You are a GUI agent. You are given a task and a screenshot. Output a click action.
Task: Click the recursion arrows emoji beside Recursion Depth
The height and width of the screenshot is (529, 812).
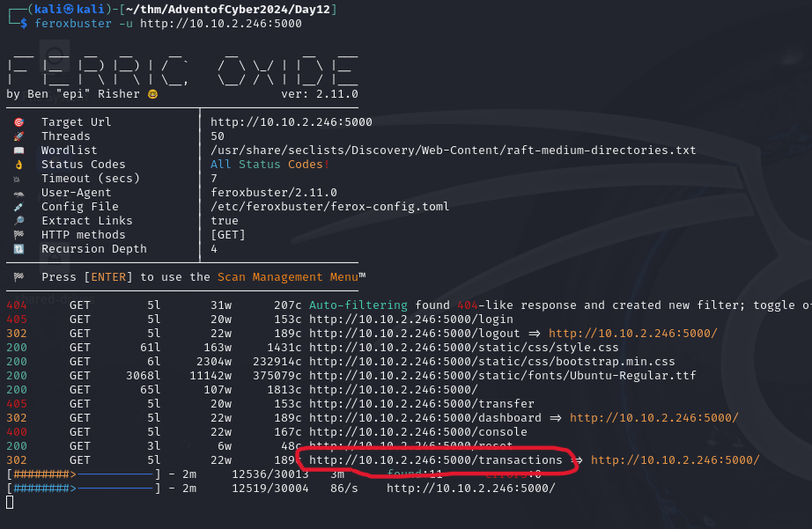click(x=19, y=249)
